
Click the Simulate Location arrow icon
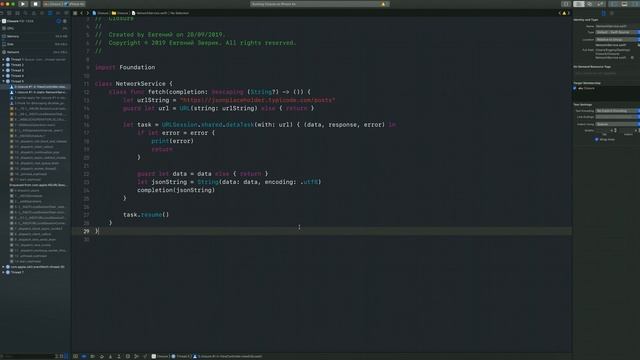click(x=145, y=356)
